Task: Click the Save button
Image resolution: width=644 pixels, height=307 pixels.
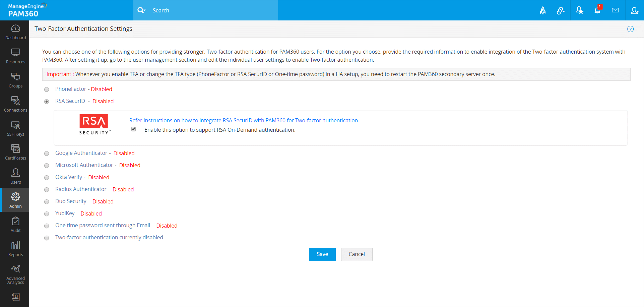Action: pos(322,254)
